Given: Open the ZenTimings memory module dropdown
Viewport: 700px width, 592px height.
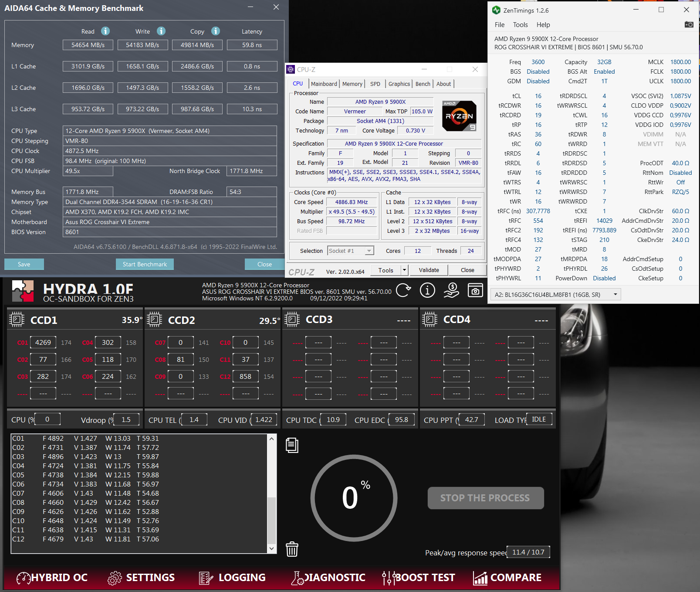Looking at the screenshot, I should tap(555, 295).
